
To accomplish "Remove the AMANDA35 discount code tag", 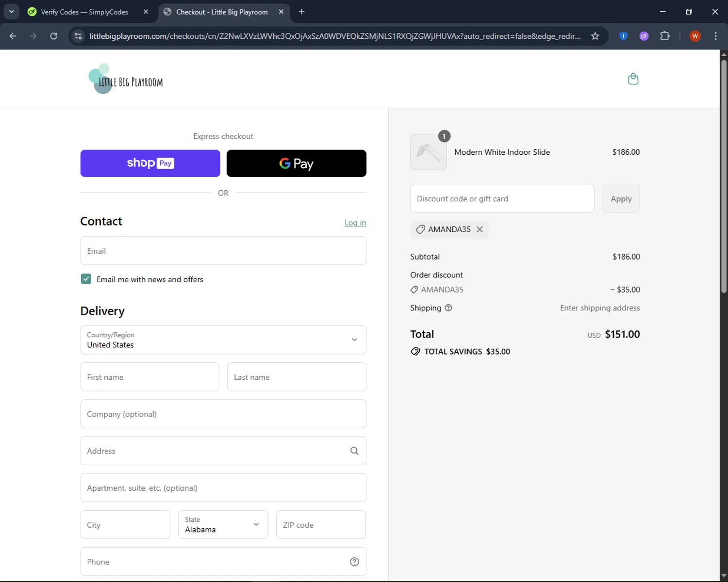I will (x=480, y=229).
